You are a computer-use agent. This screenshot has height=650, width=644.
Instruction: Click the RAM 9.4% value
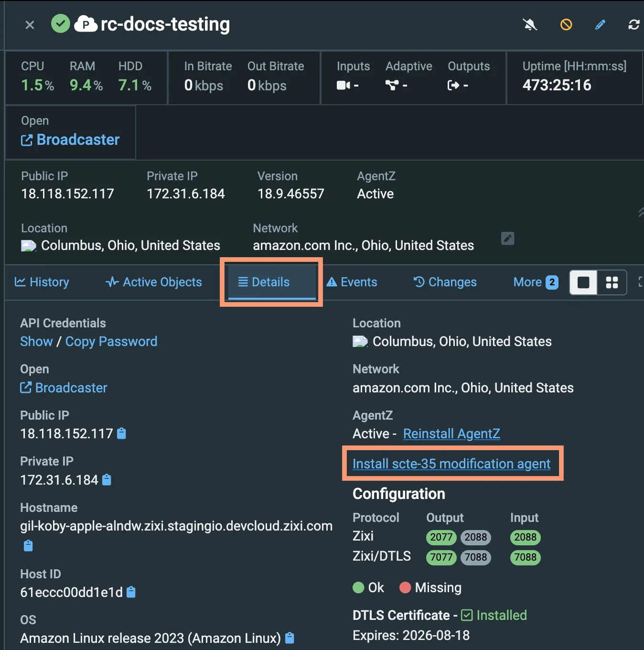[86, 85]
